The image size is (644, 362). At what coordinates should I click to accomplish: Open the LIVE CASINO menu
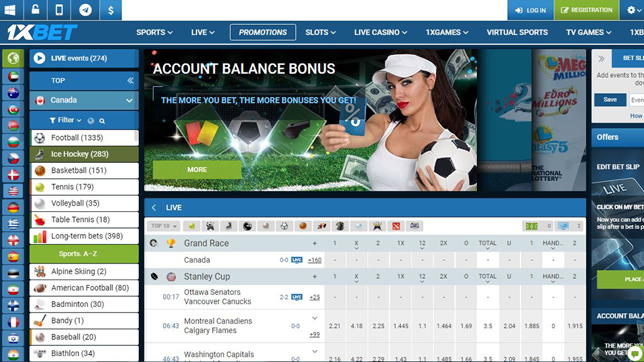click(x=381, y=32)
